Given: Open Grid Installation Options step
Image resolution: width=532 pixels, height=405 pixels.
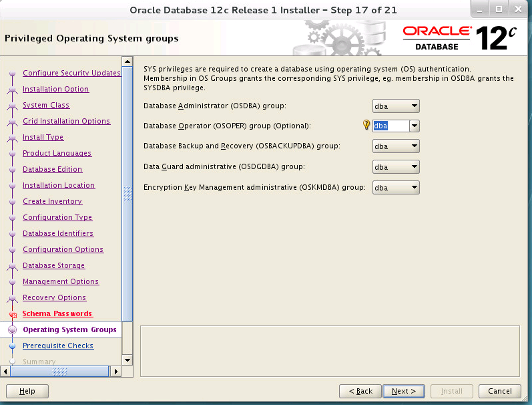Looking at the screenshot, I should 67,121.
